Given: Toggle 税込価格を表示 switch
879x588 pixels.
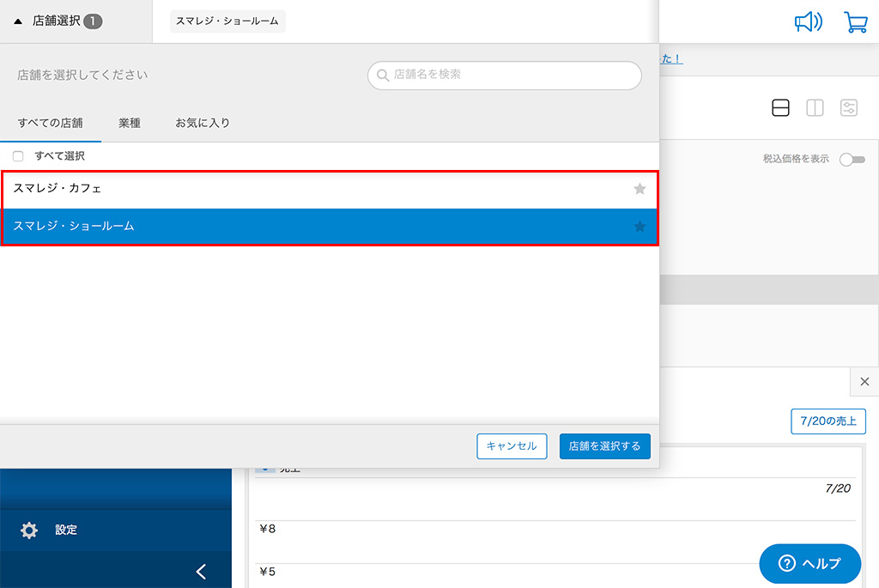Looking at the screenshot, I should 852,160.
